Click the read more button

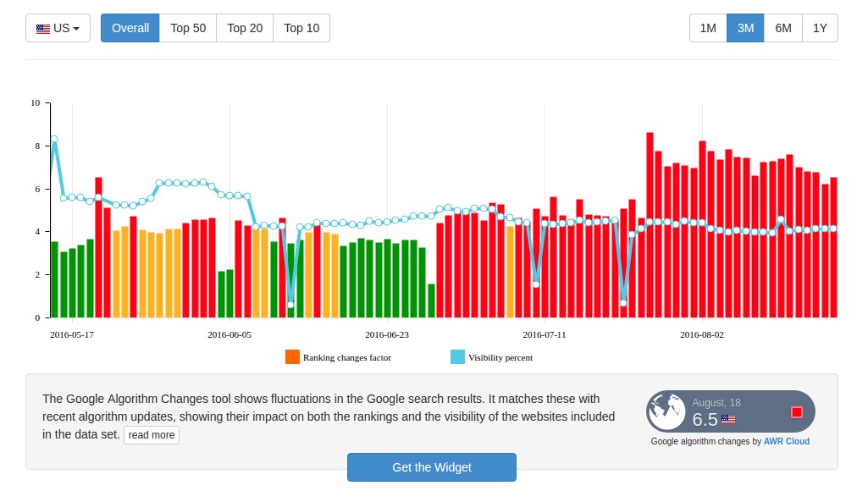pos(151,435)
